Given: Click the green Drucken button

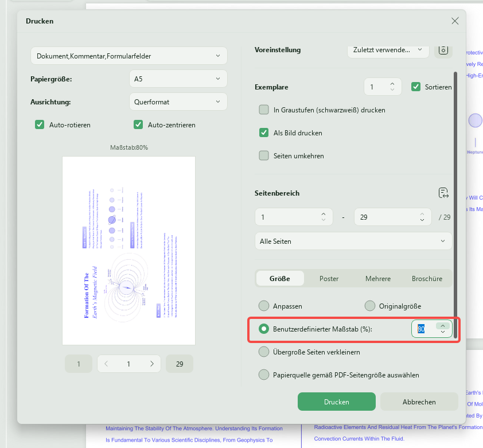Looking at the screenshot, I should 336,402.
